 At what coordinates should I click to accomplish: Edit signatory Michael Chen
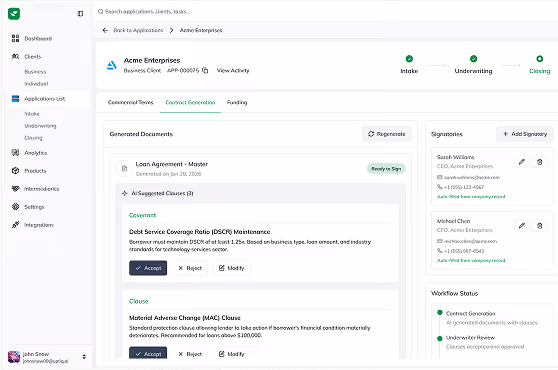tap(522, 226)
